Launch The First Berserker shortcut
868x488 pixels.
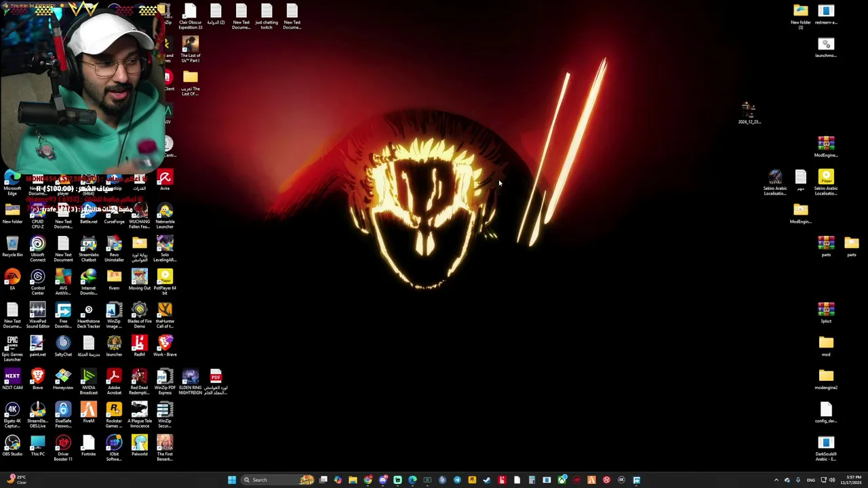pos(165,448)
